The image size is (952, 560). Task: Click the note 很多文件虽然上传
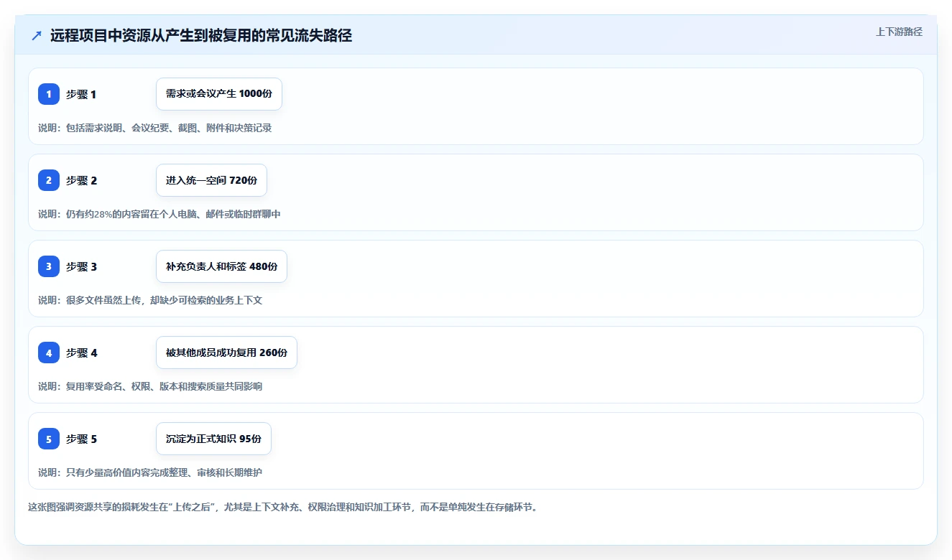(150, 300)
